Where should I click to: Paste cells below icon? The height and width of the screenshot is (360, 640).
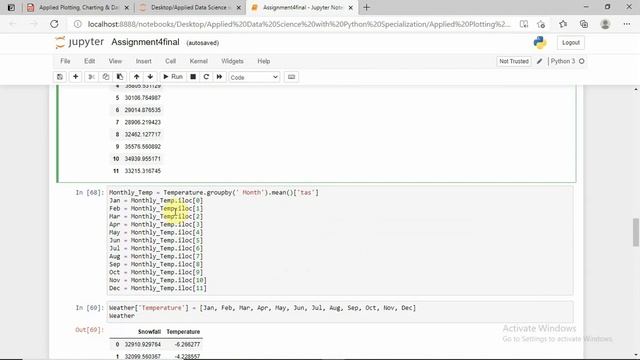pyautogui.click(x=120, y=77)
